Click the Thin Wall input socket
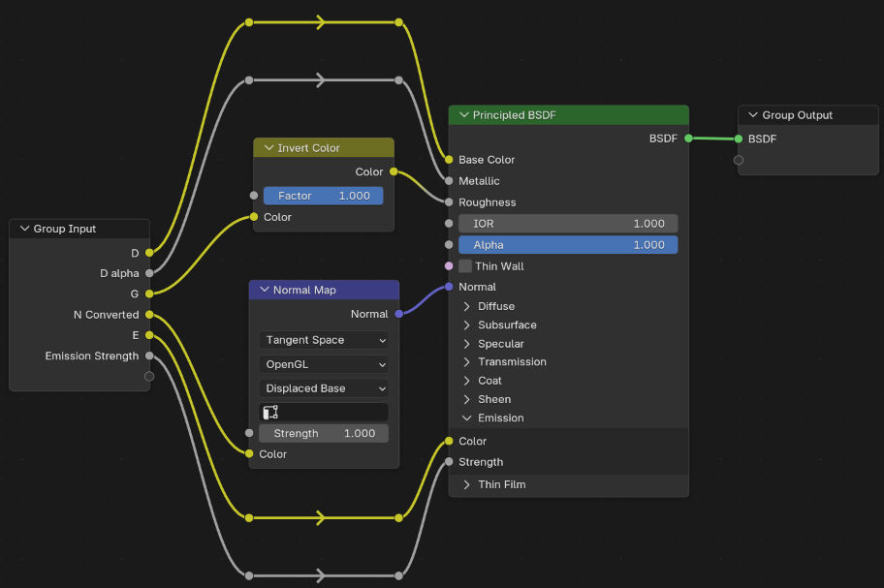Image resolution: width=884 pixels, height=588 pixels. click(x=449, y=265)
